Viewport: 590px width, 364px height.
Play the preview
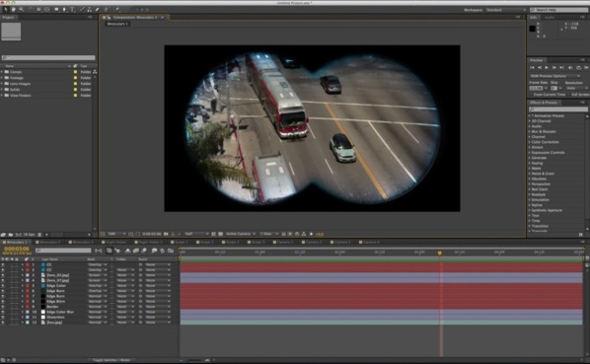(547, 68)
